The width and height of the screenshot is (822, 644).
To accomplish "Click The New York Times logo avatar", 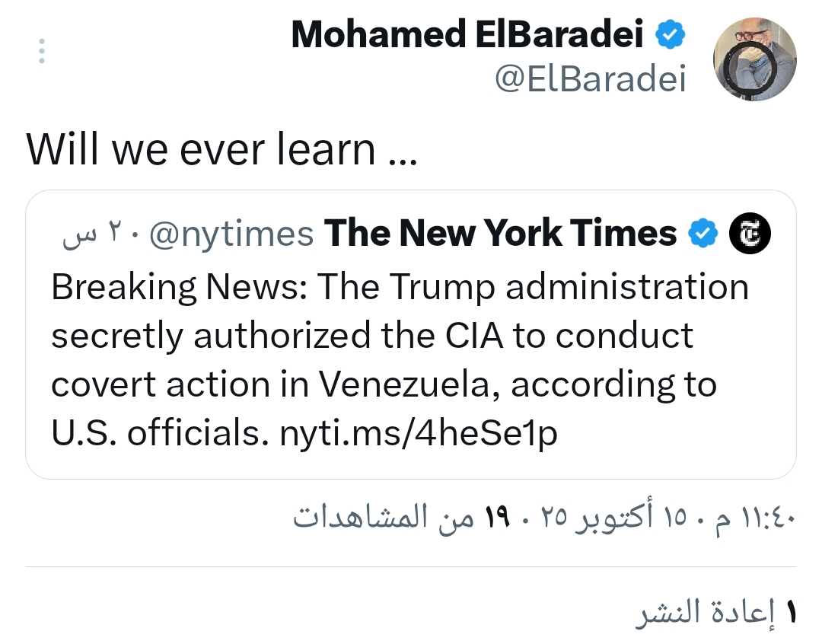I will [750, 234].
